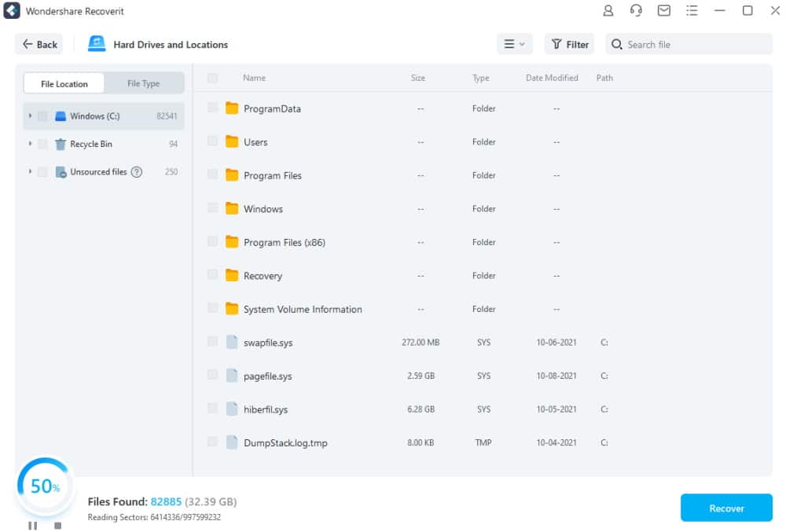Click the Hard Drives and Locations drive icon

(96, 44)
